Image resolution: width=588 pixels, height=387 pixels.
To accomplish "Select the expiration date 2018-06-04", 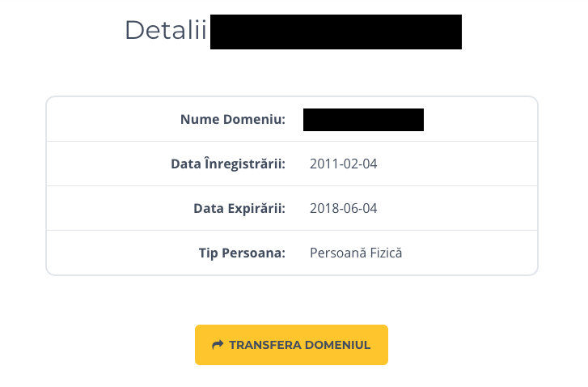I will pyautogui.click(x=344, y=209).
